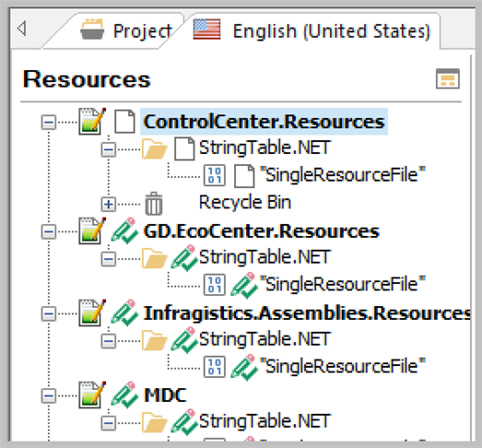
Task: Click pencil-check icon of MDC StringTable.NET
Action: (184, 422)
